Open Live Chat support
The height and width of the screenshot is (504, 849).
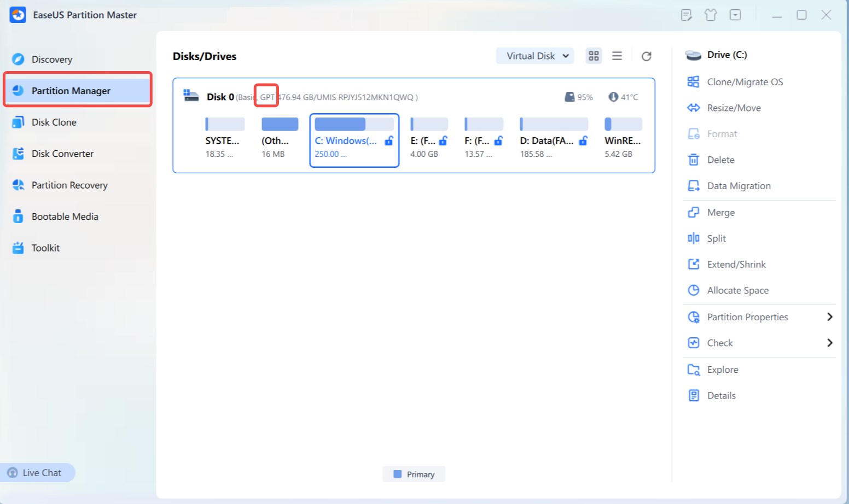(x=37, y=473)
